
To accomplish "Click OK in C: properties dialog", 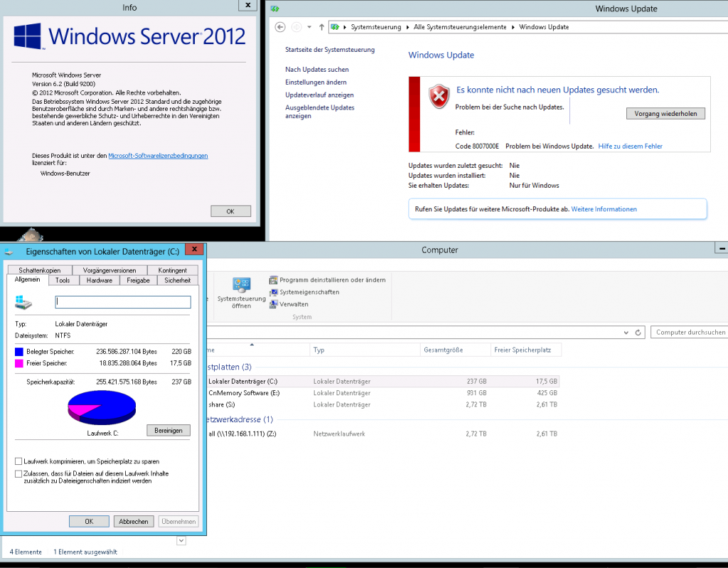I will 89,522.
